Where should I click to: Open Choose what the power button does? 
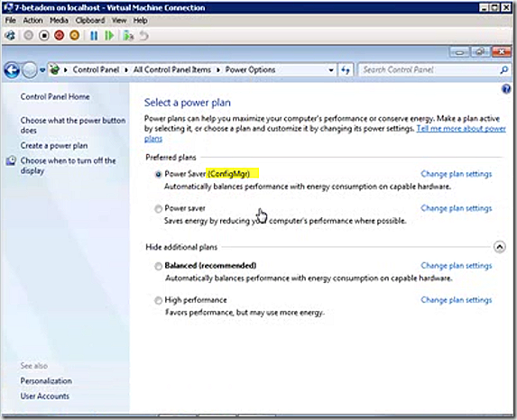click(73, 125)
